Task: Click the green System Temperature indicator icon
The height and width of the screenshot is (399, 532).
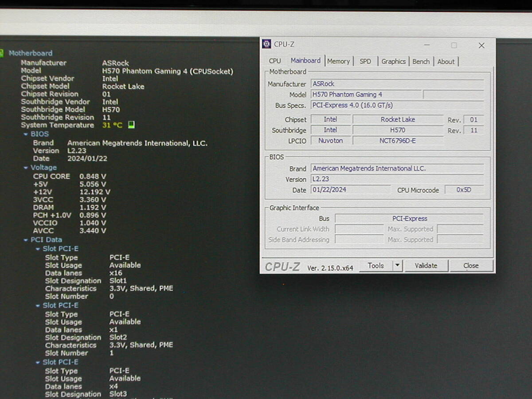Action: pos(131,125)
